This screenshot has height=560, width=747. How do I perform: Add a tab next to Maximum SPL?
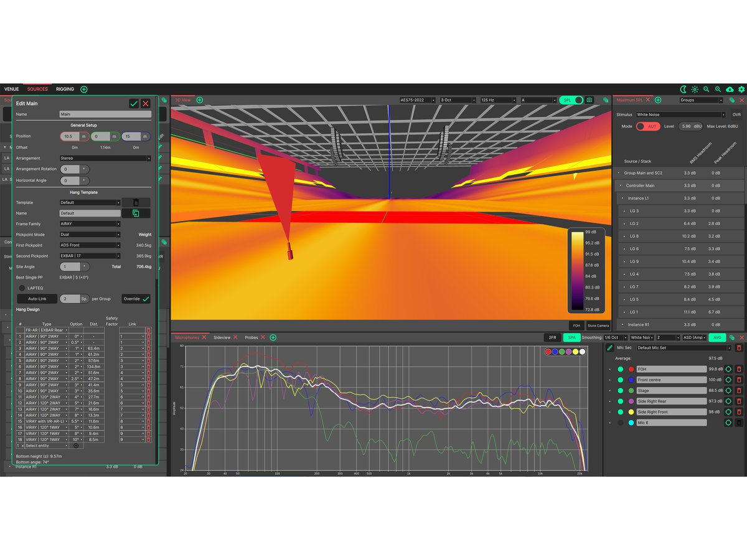coord(658,100)
